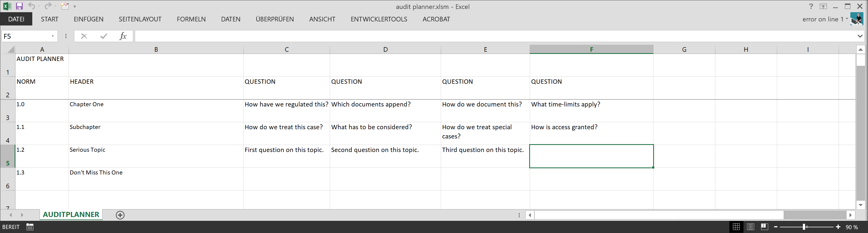Open the EINFÜGEN ribbon tab
This screenshot has width=868, height=233.
coord(89,19)
